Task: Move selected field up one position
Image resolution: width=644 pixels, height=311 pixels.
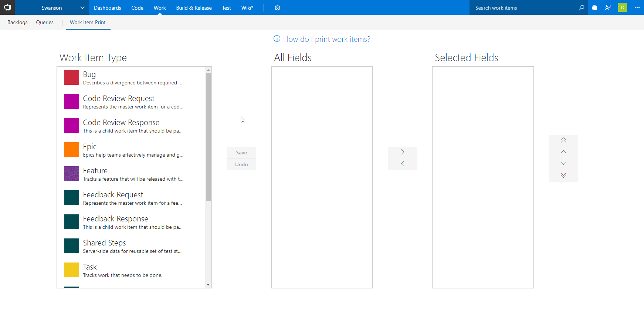Action: (563, 152)
